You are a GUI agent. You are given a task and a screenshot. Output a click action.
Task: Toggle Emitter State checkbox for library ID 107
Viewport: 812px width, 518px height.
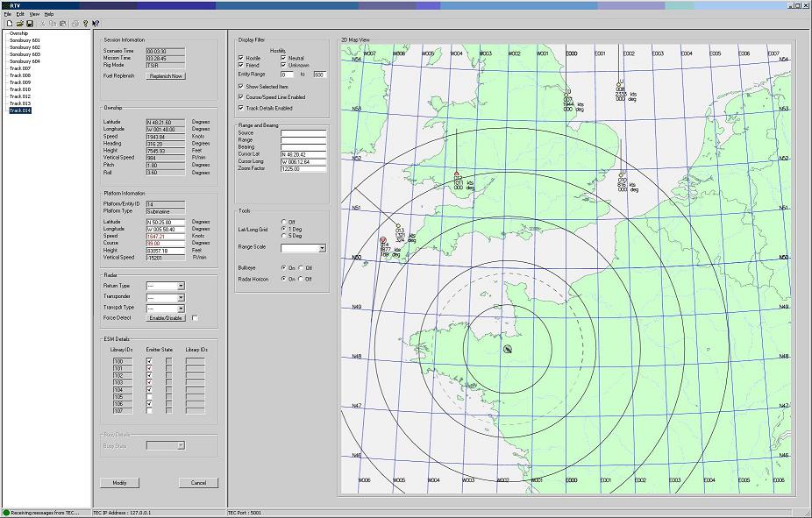point(149,410)
